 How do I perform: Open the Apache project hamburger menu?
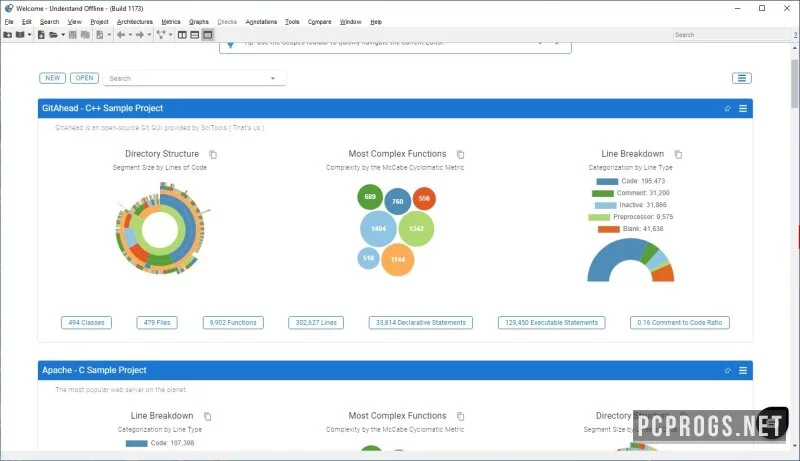pyautogui.click(x=743, y=371)
